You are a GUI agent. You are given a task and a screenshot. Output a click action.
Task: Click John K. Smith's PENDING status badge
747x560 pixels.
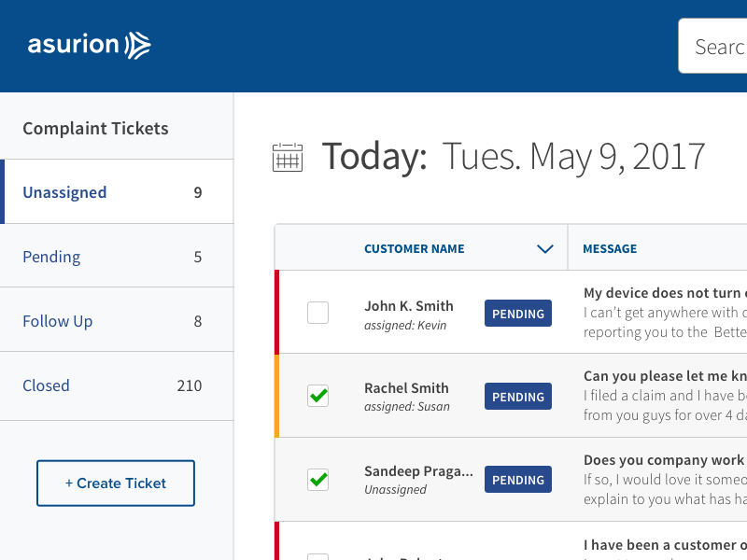(517, 313)
